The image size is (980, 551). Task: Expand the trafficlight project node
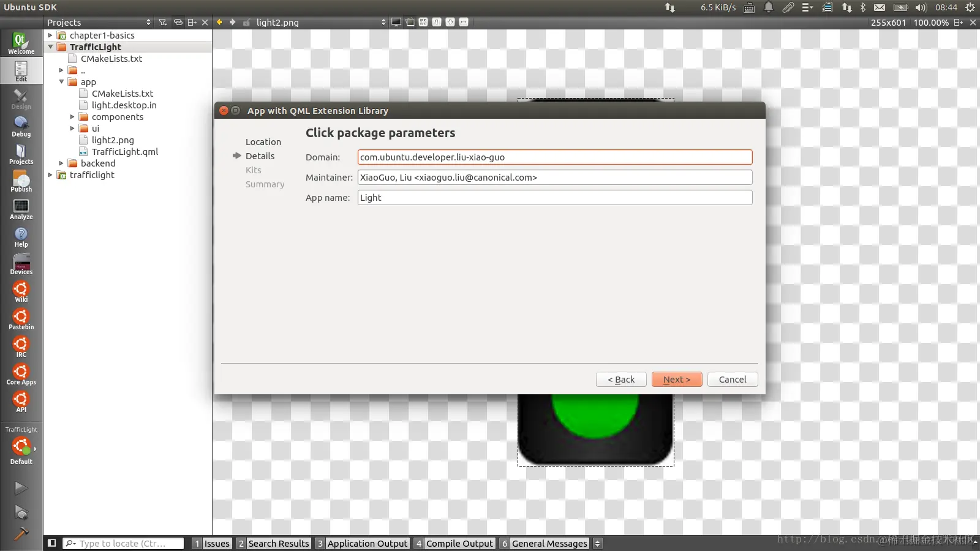[50, 175]
